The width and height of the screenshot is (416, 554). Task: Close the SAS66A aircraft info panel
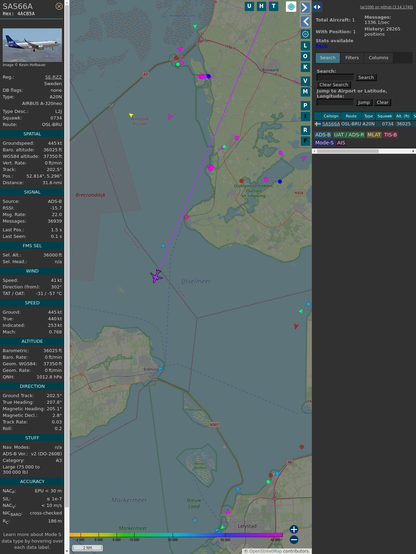[59, 6]
